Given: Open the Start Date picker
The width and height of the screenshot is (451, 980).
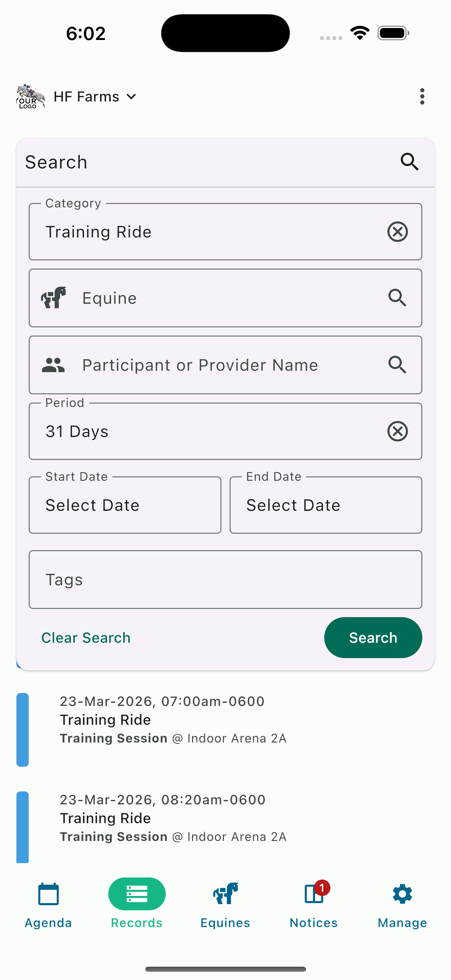Looking at the screenshot, I should [125, 505].
